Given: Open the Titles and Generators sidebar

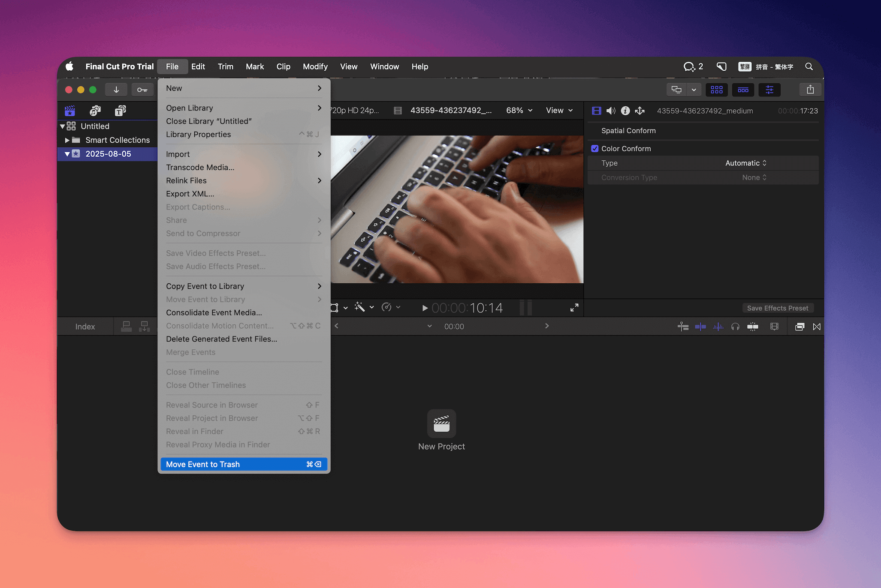Looking at the screenshot, I should coord(121,111).
